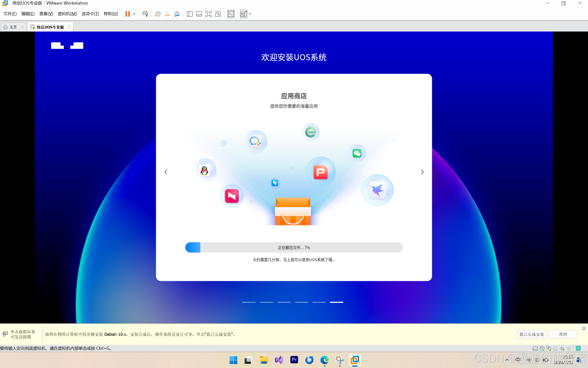Image resolution: width=588 pixels, height=368 pixels.
Task: Toggle the library sidebar panel
Action: coord(190,14)
